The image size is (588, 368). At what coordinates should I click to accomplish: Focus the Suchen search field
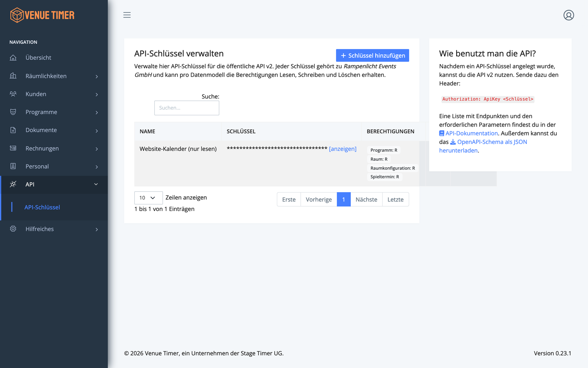click(x=187, y=108)
